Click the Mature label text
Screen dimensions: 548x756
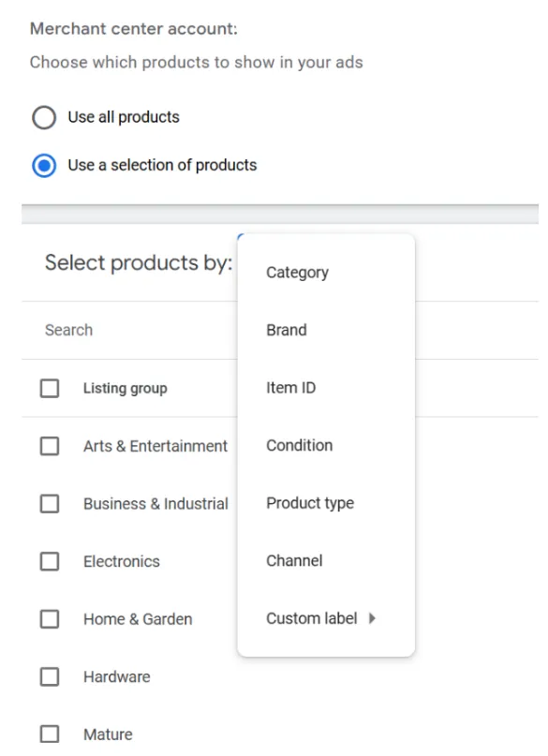click(x=108, y=734)
